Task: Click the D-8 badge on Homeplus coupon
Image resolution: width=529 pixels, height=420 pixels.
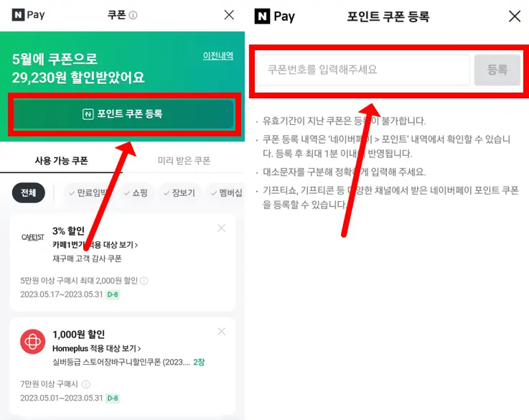Action: 113,398
